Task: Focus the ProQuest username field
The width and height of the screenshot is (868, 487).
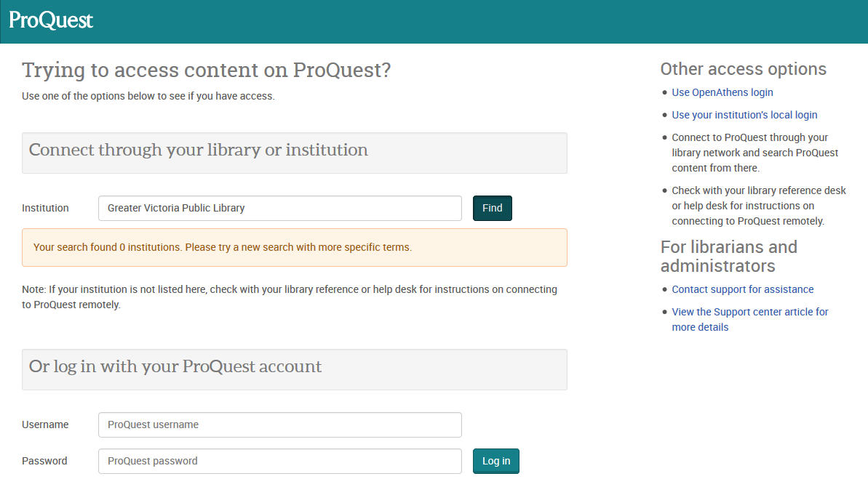Action: (279, 424)
